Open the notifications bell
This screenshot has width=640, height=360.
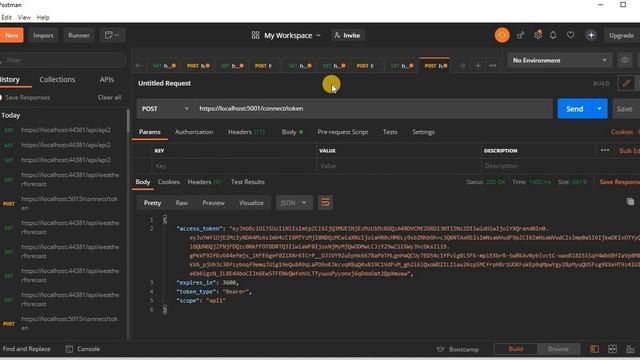[x=553, y=35]
